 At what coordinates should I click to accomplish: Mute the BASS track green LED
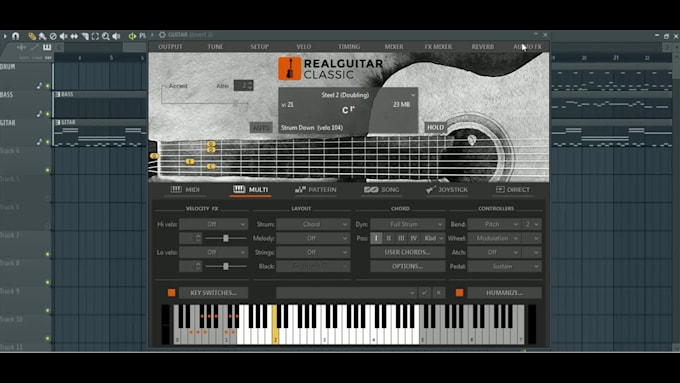[x=48, y=114]
